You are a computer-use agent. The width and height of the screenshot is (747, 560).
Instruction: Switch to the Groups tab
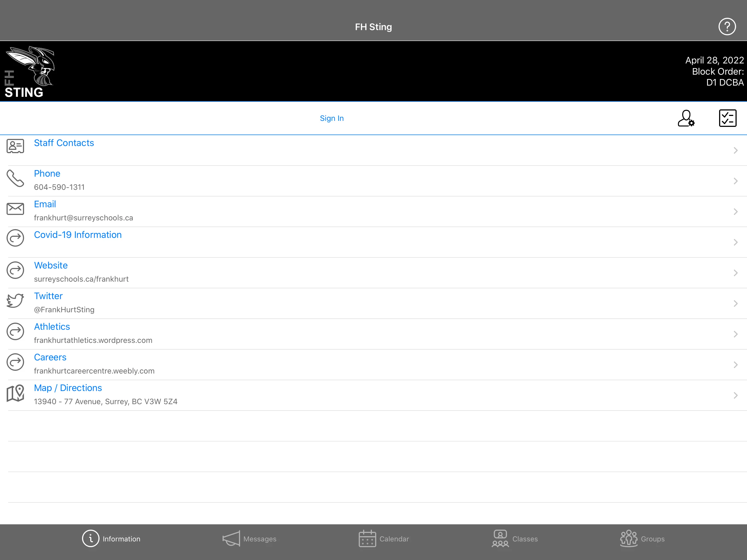(x=642, y=539)
